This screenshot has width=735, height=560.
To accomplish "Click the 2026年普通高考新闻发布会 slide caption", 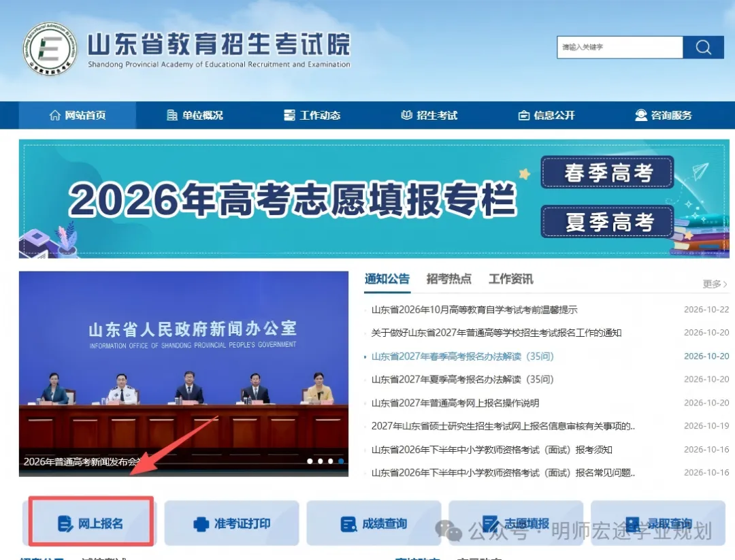I will [x=82, y=461].
